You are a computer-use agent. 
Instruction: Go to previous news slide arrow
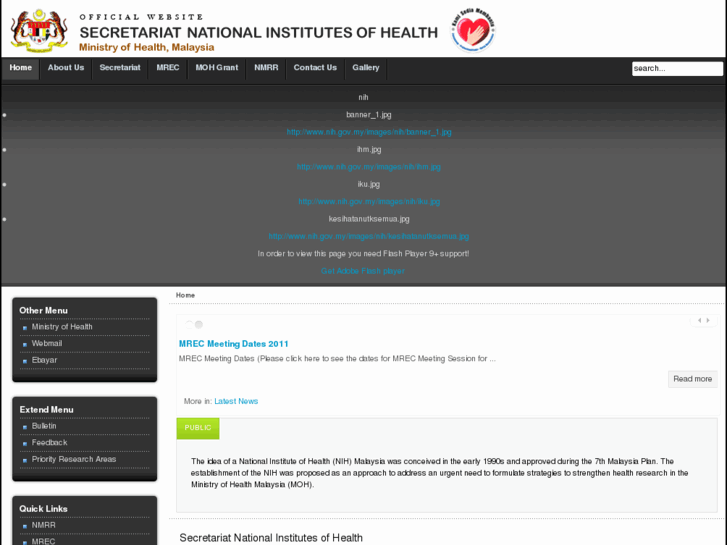point(700,320)
